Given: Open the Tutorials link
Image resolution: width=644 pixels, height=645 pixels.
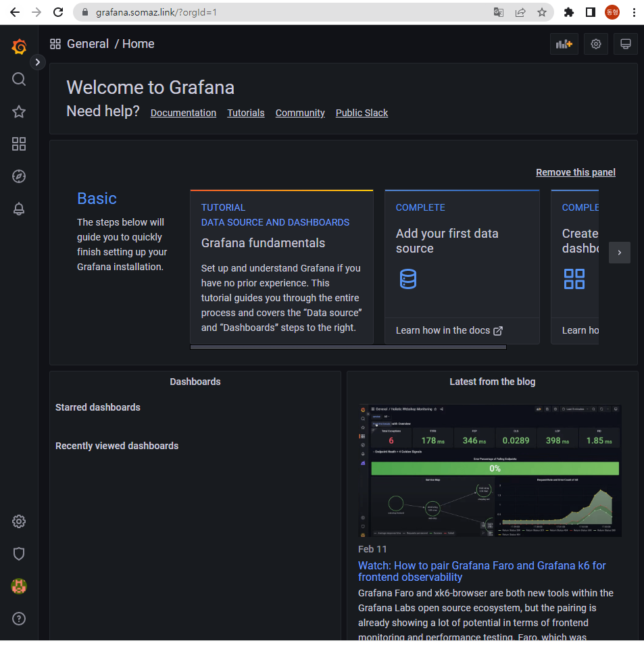Looking at the screenshot, I should pos(246,113).
